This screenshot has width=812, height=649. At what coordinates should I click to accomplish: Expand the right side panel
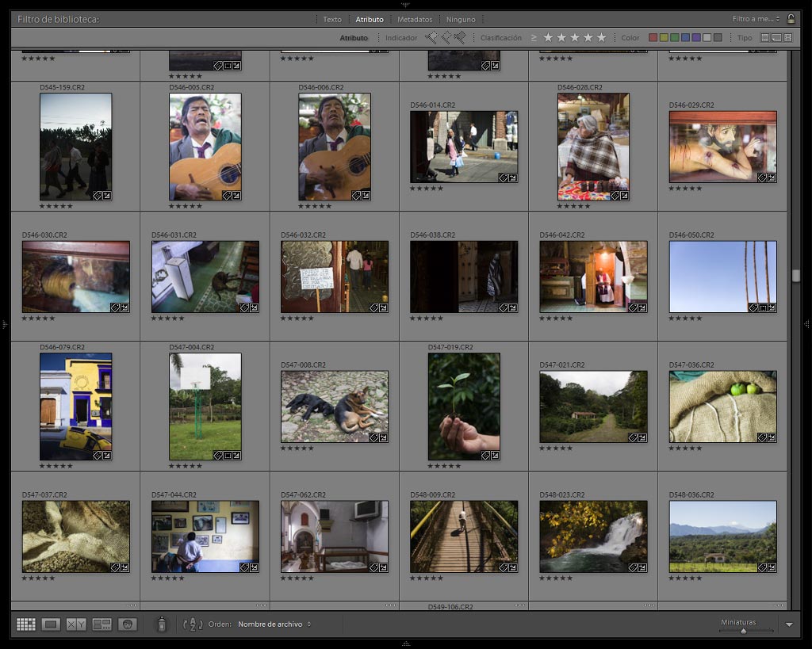pos(806,325)
